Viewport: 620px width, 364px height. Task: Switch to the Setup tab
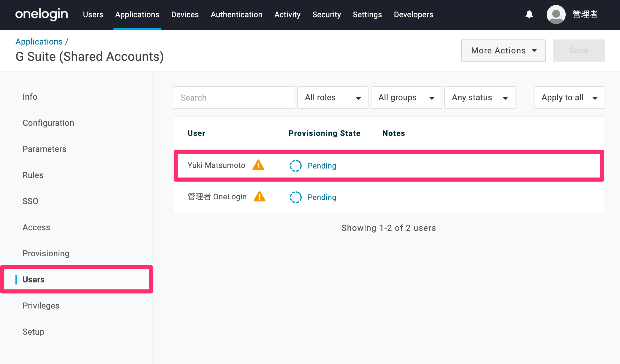(x=34, y=332)
